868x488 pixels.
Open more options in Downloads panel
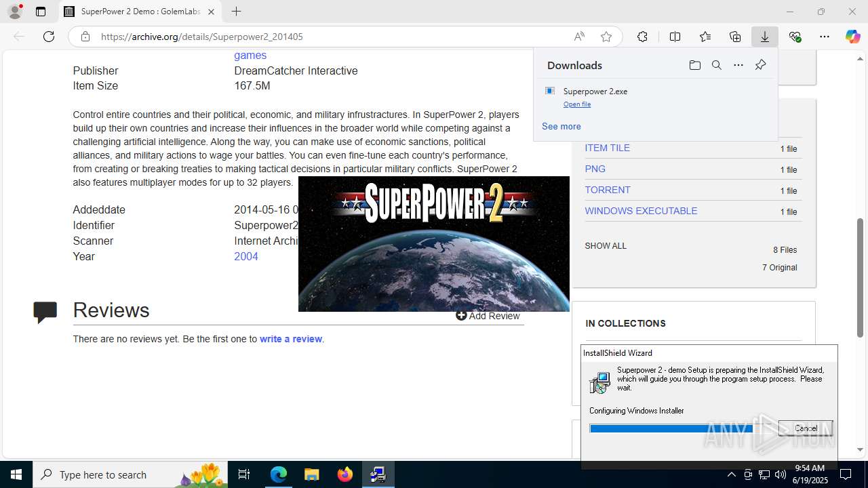pyautogui.click(x=738, y=65)
